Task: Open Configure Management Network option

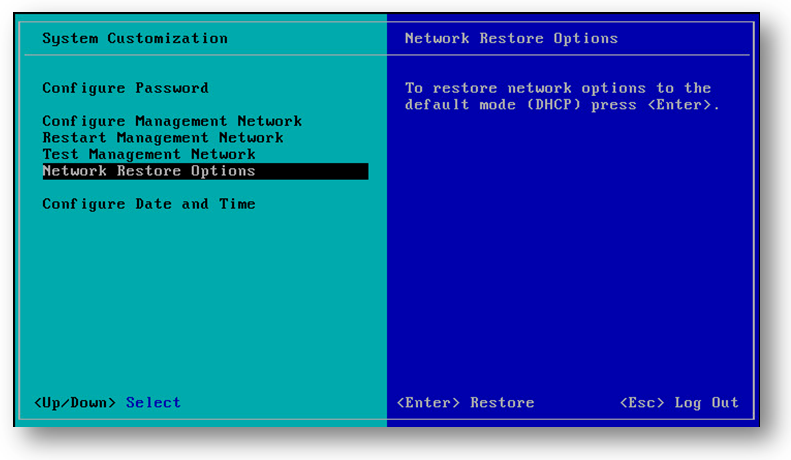Action: coord(172,121)
